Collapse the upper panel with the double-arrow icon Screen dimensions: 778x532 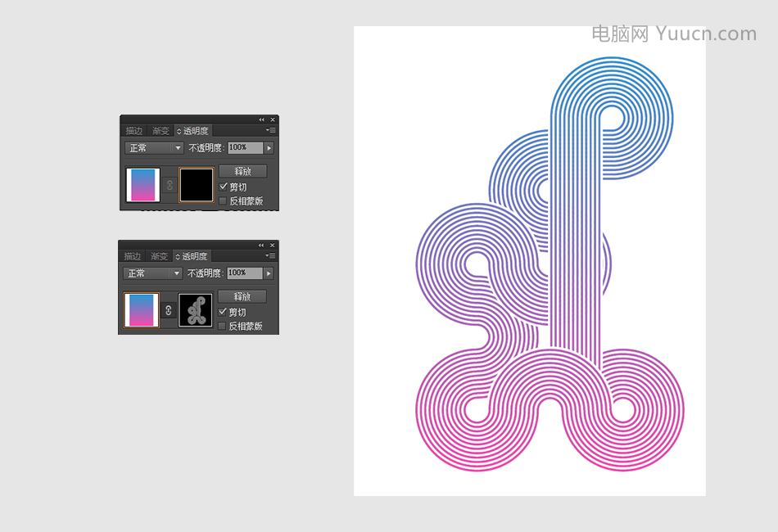point(261,119)
